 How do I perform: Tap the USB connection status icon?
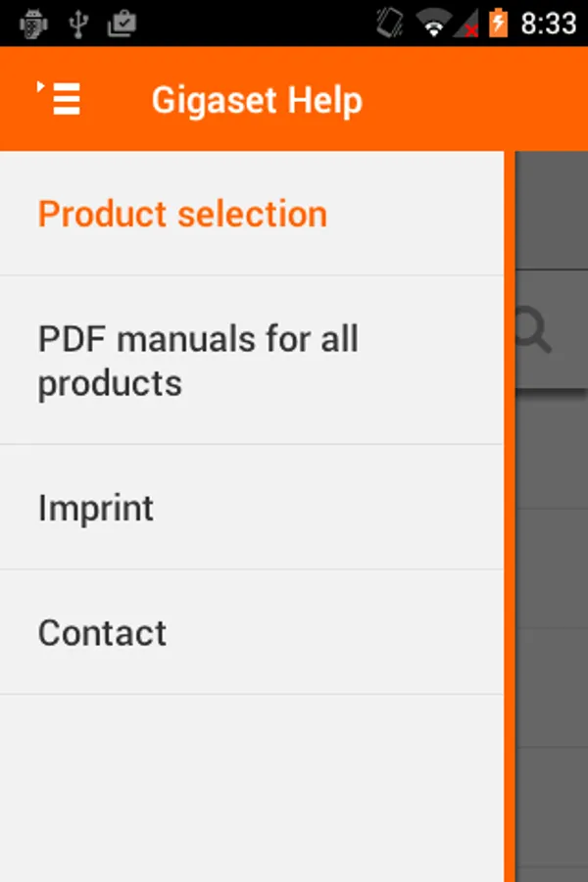click(78, 24)
